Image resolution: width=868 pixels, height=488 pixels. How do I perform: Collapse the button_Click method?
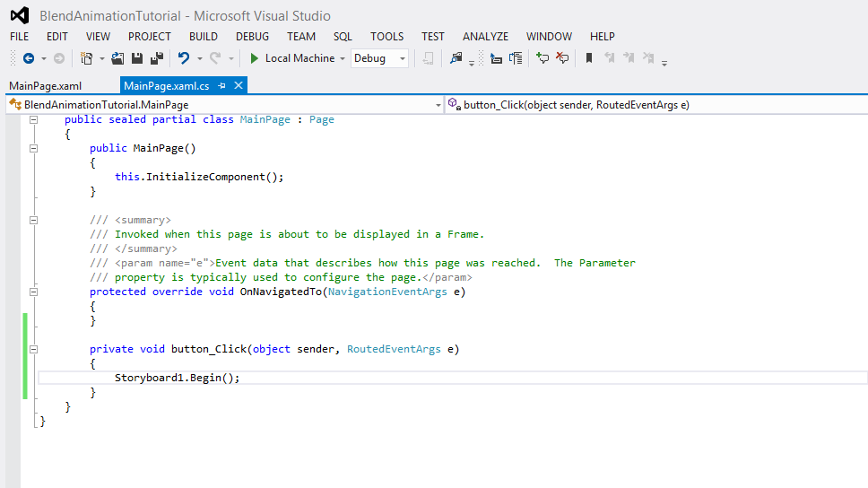point(34,350)
